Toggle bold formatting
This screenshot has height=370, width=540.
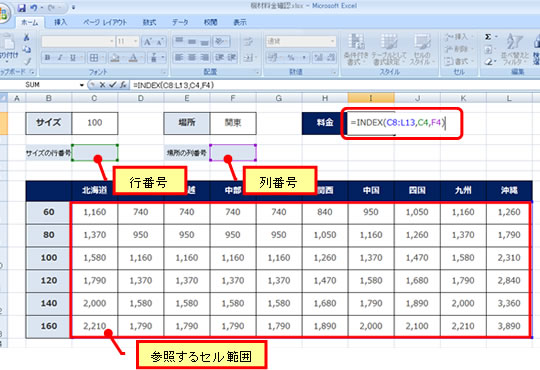tap(48, 58)
